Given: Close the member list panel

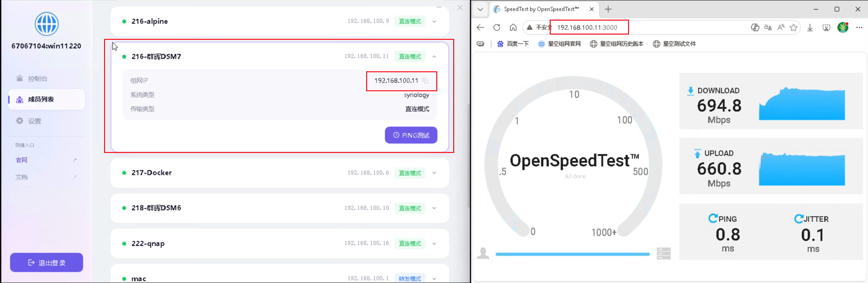Looking at the screenshot, I should (x=460, y=7).
